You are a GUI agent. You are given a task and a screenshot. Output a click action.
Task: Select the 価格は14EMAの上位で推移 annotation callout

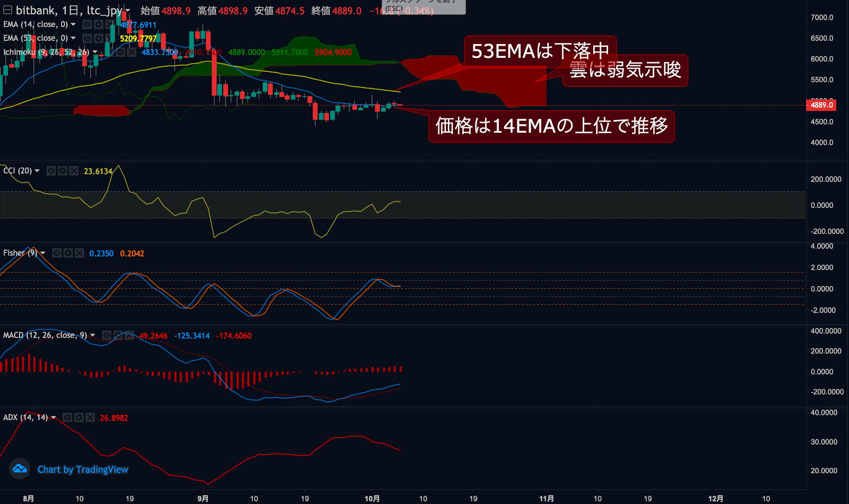point(551,126)
